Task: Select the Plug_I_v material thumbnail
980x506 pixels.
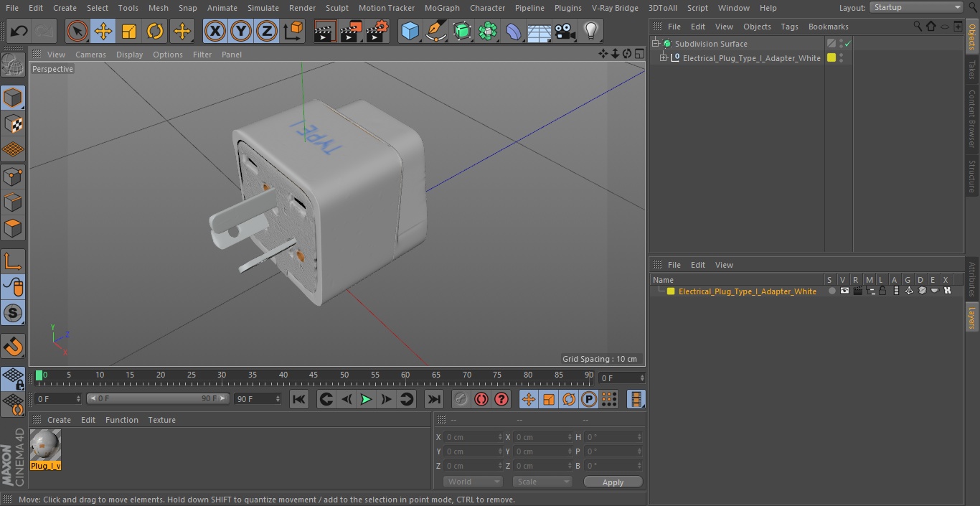Action: pyautogui.click(x=46, y=446)
